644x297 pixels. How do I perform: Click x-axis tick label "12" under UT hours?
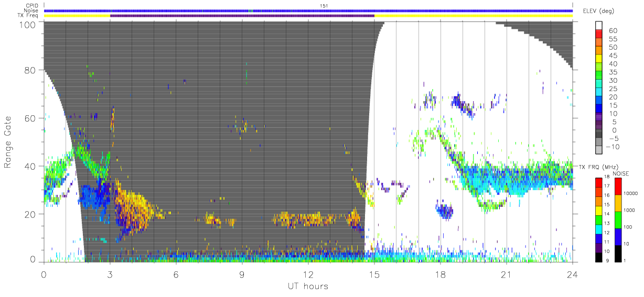[308, 274]
